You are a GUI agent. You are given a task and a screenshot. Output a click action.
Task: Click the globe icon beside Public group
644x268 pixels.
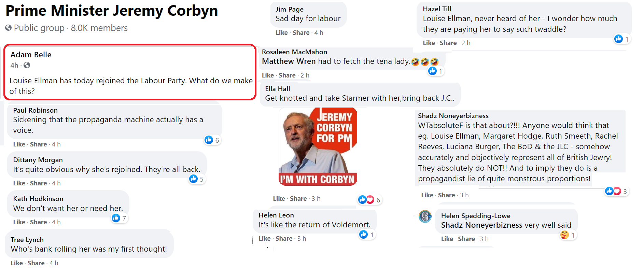(x=9, y=28)
